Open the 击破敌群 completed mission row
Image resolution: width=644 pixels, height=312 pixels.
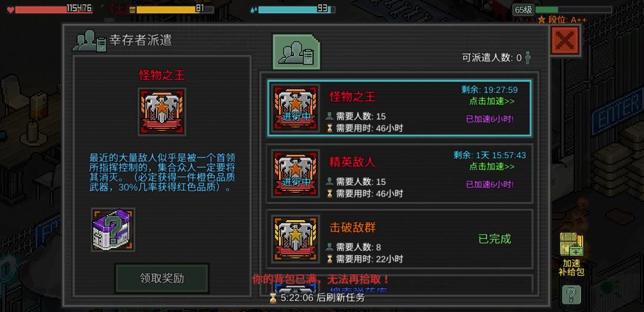399,239
